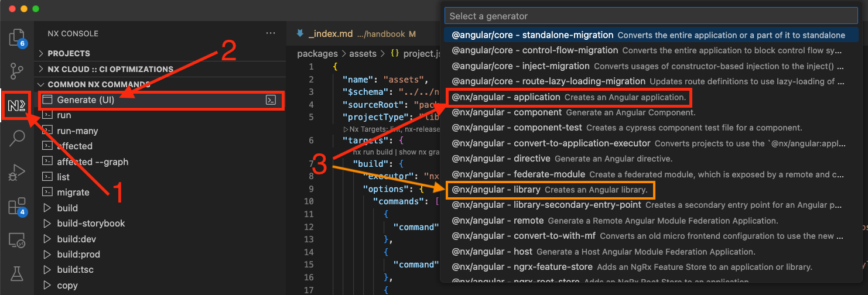
Task: Click markdown file icon on _index.md tab
Action: click(x=300, y=33)
